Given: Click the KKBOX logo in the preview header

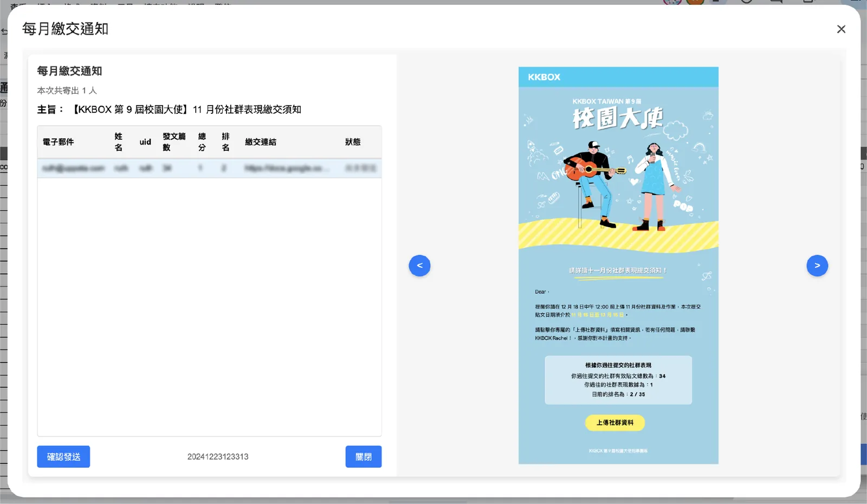Looking at the screenshot, I should tap(544, 77).
